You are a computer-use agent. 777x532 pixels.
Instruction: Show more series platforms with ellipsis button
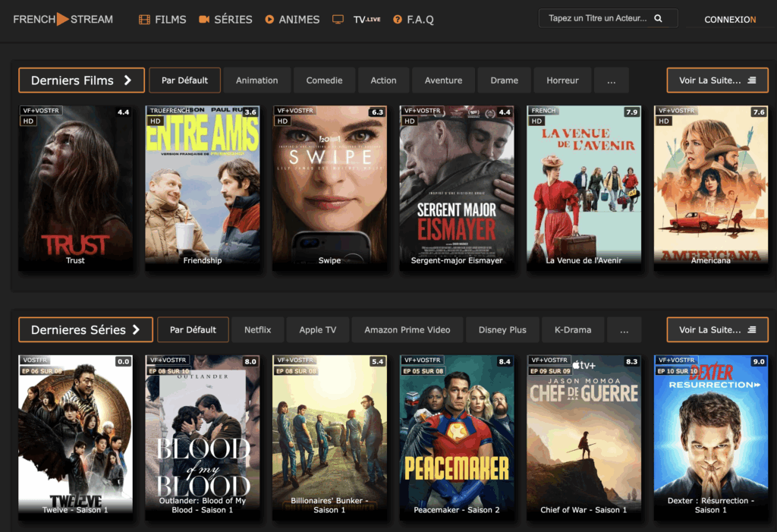pyautogui.click(x=624, y=330)
